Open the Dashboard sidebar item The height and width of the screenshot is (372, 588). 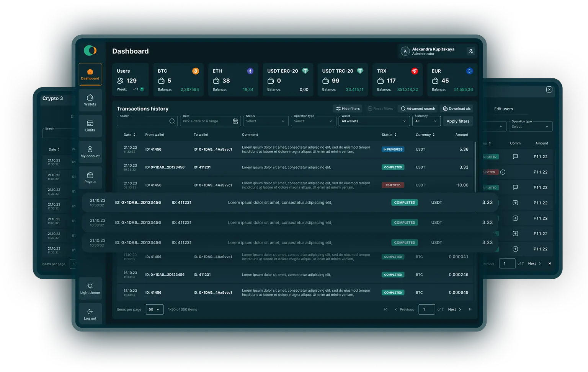click(90, 74)
